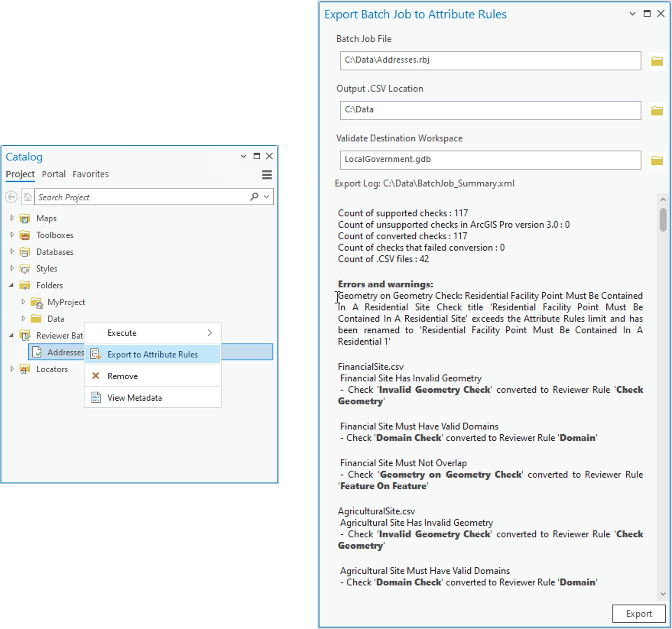Viewport: 672px width, 629px height.
Task: Click the Databases folder icon
Action: (x=25, y=252)
